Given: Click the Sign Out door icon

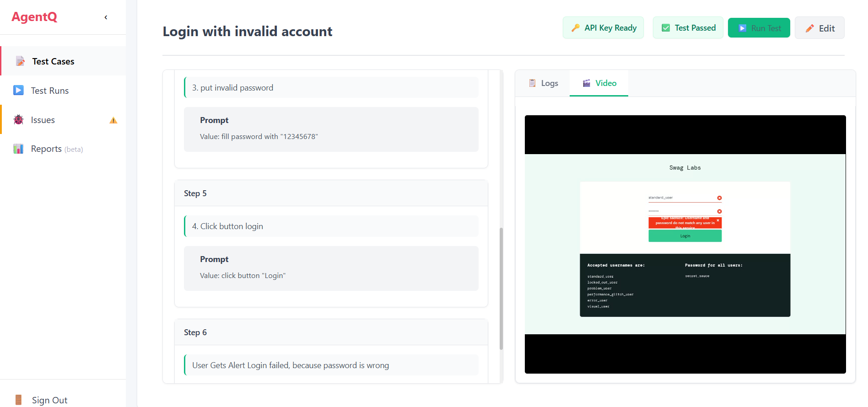Looking at the screenshot, I should point(18,400).
